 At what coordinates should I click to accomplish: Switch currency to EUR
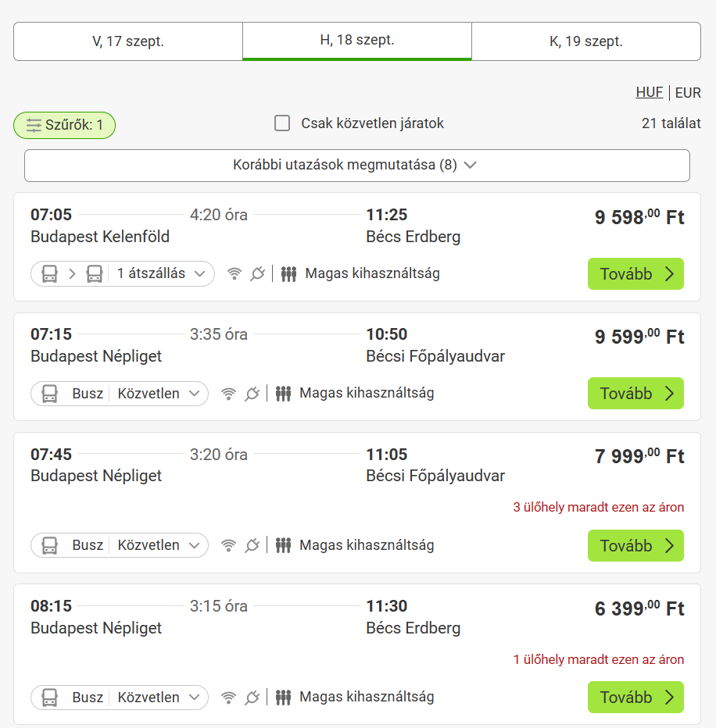(x=688, y=92)
